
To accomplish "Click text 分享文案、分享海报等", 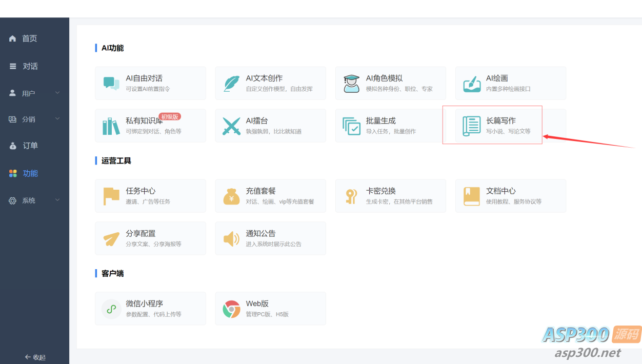I will coord(153,244).
